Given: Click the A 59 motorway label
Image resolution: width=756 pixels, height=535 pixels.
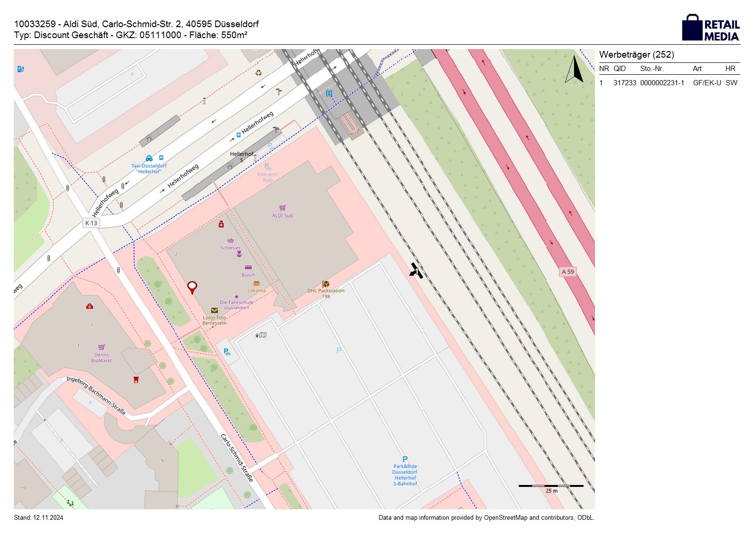Looking at the screenshot, I should [x=568, y=272].
